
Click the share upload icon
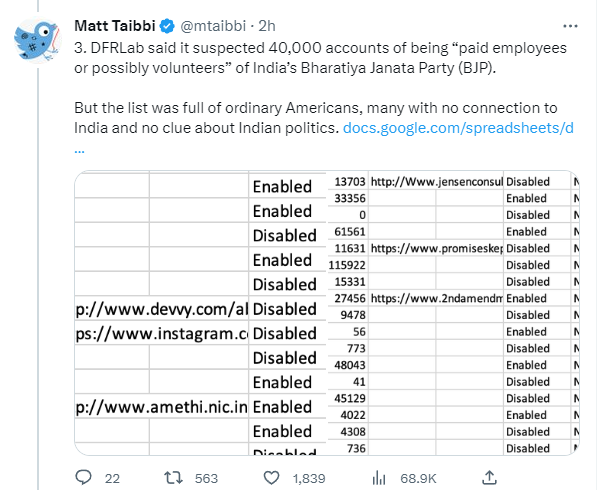[x=489, y=477]
